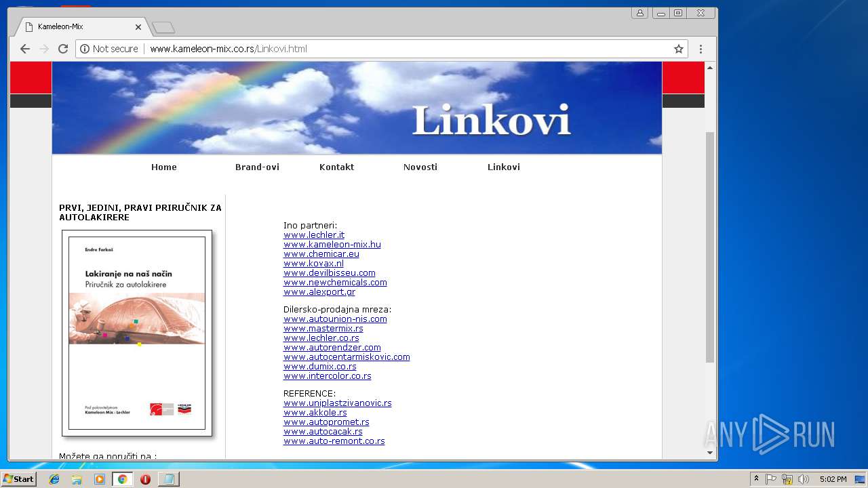Click the page scrollbar down arrow
Viewport: 868px width, 488px height.
710,453
